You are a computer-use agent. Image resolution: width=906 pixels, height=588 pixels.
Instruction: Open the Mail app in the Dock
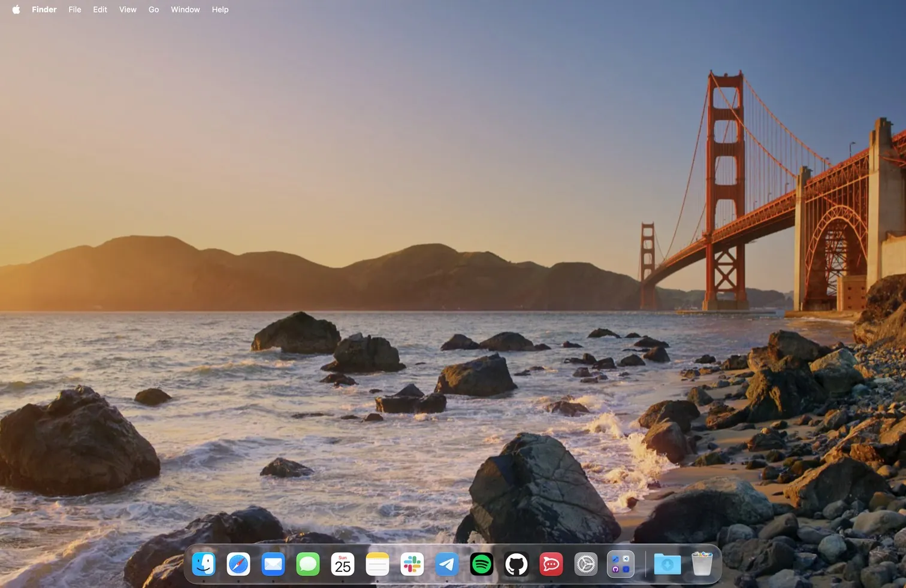coord(273,564)
